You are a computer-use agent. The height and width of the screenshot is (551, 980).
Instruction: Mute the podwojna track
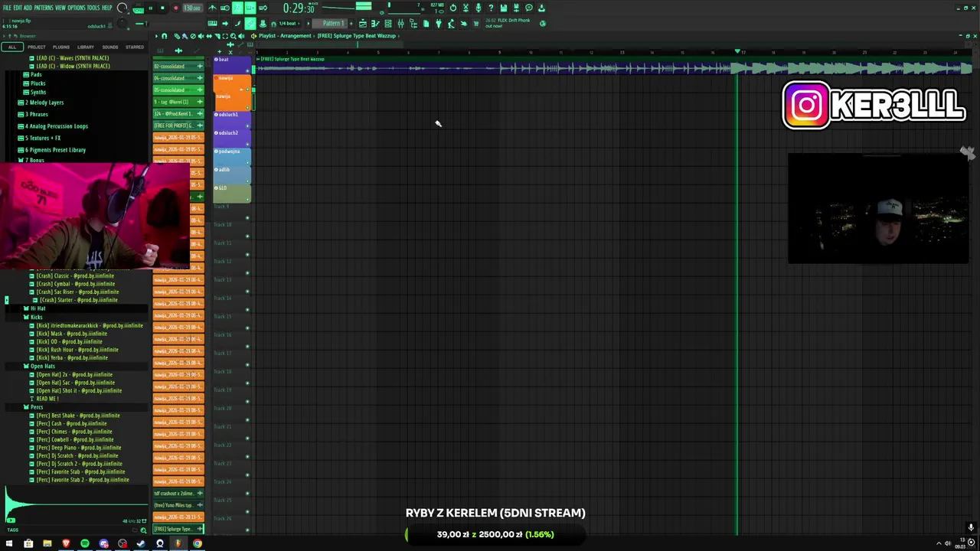tap(247, 163)
